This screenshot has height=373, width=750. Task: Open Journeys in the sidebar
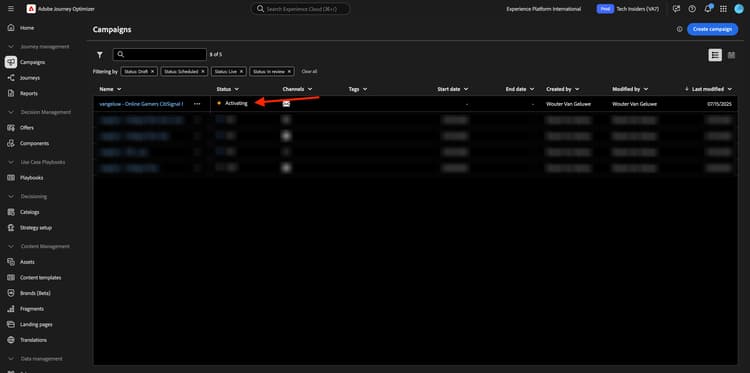click(30, 77)
